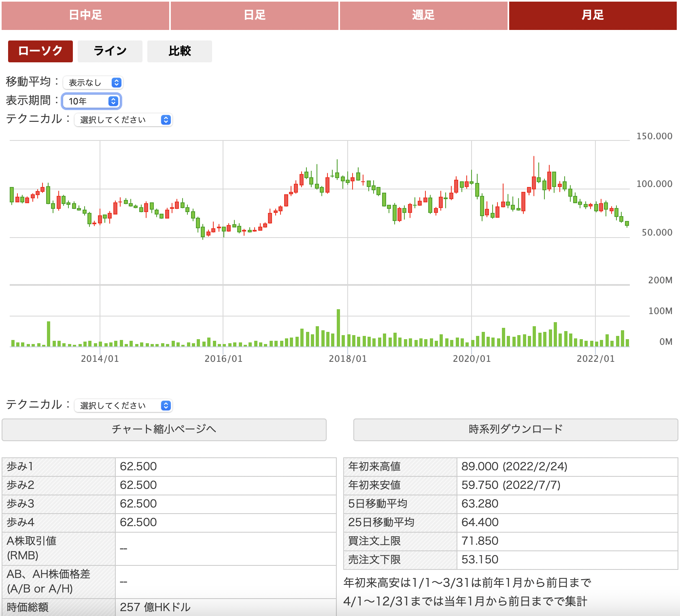The width and height of the screenshot is (680, 616).
Task: Click the 2014/01 axis label
Action: (100, 359)
